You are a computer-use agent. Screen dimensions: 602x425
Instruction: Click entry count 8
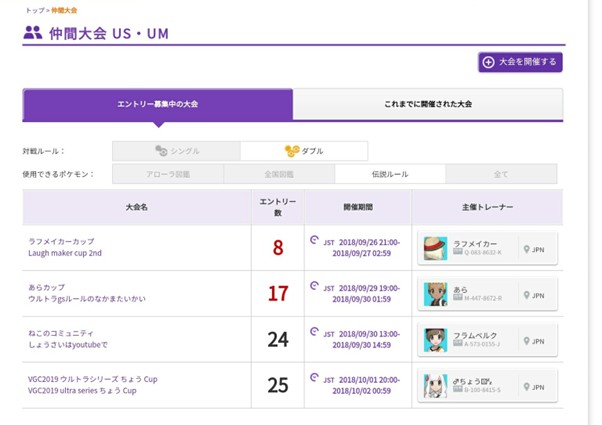point(278,248)
